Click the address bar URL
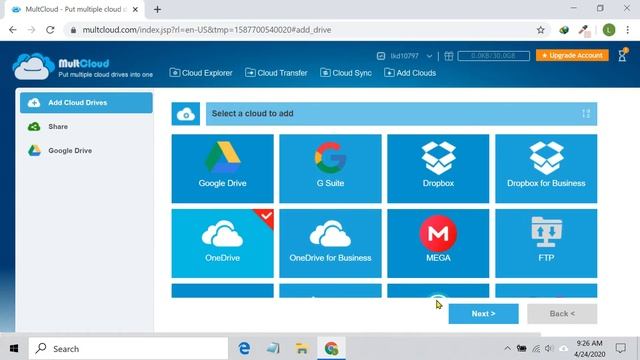 click(x=207, y=30)
